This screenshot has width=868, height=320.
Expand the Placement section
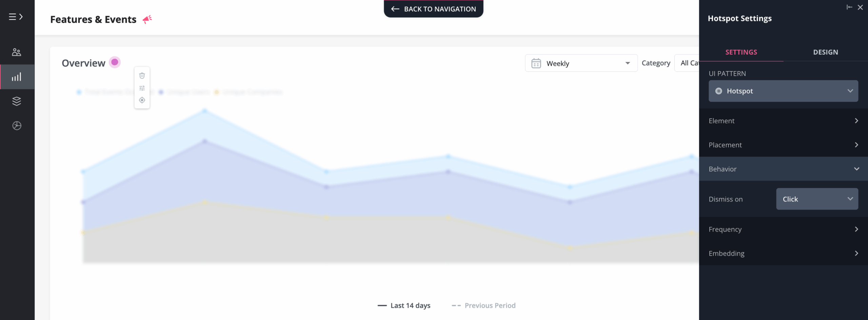coord(783,145)
